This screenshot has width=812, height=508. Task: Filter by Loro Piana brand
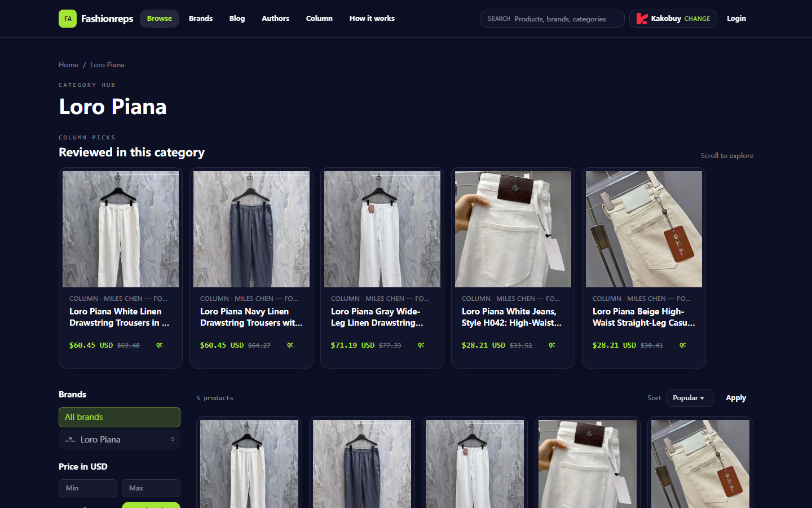coord(120,440)
